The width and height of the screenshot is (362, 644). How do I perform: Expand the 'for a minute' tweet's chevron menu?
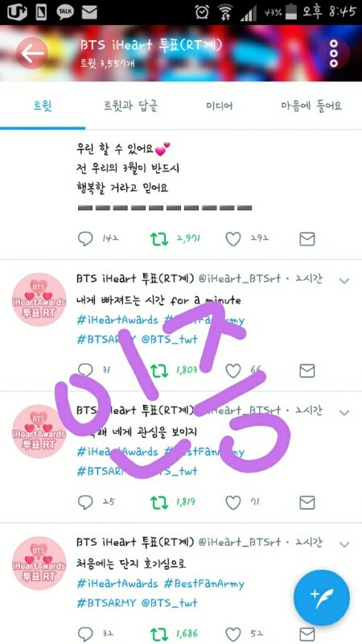(x=344, y=281)
